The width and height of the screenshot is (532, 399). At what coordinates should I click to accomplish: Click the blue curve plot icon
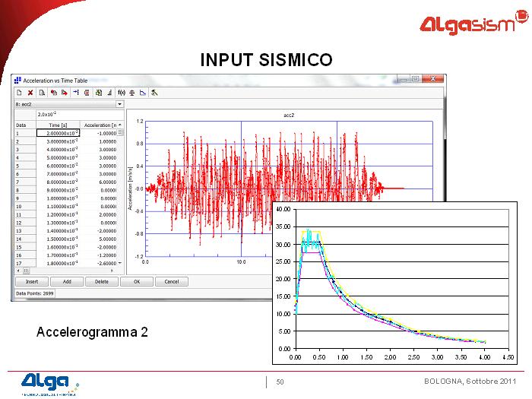point(143,93)
